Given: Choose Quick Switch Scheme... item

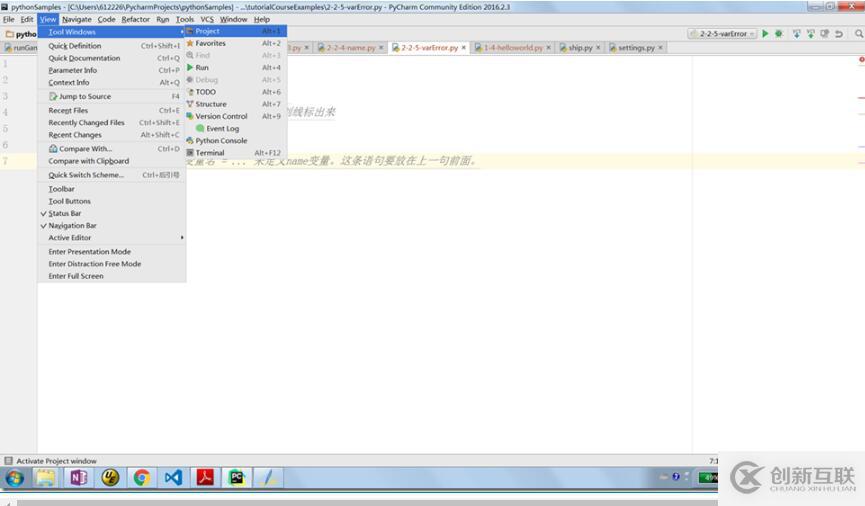Looking at the screenshot, I should click(111, 174).
